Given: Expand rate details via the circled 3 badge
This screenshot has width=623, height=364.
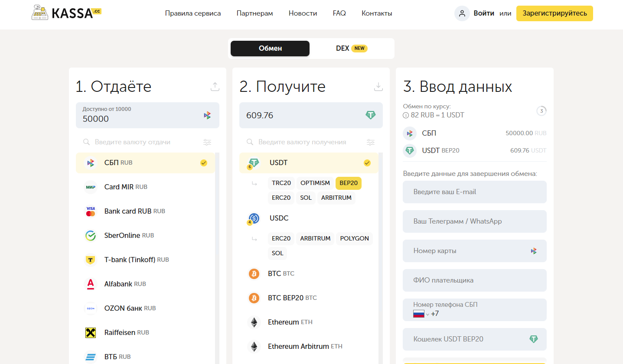Looking at the screenshot, I should [x=541, y=111].
